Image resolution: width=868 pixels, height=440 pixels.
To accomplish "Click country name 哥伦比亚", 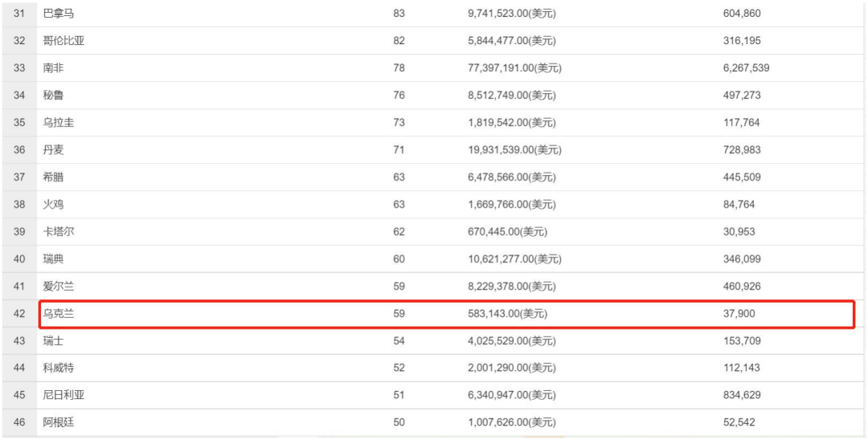I will [64, 41].
